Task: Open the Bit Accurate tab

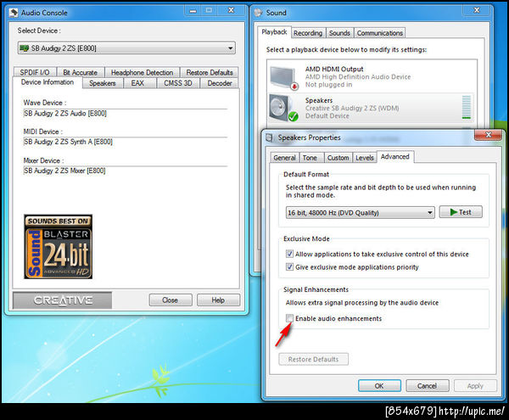Action: pyautogui.click(x=81, y=72)
